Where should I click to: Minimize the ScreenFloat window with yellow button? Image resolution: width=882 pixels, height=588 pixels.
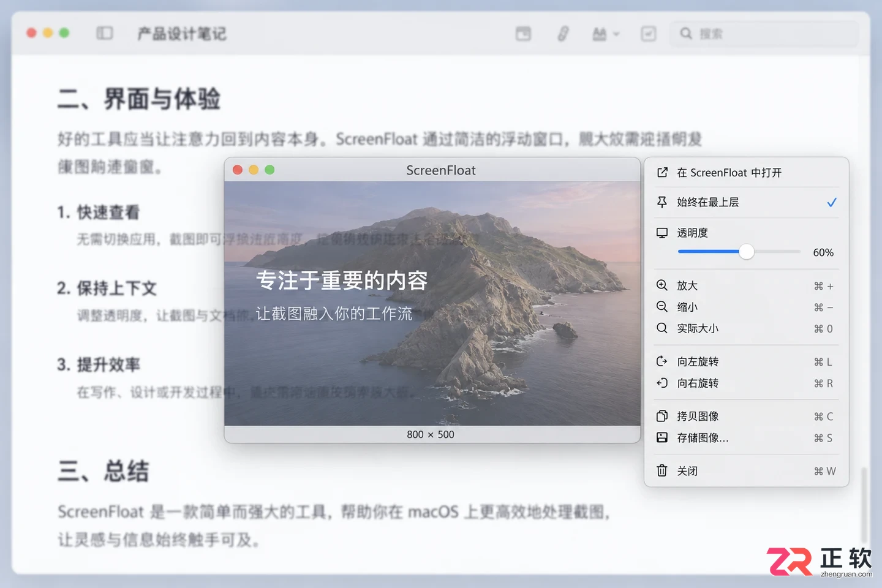pos(254,170)
